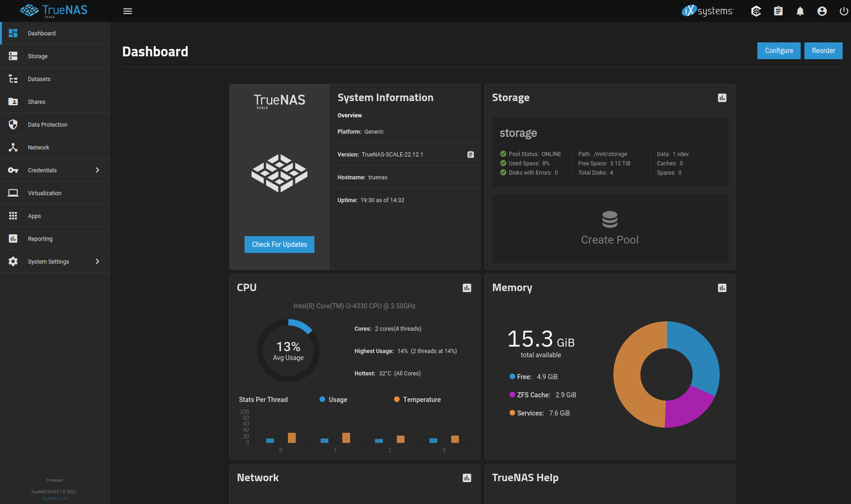Open the Data Protection menu item
This screenshot has width=851, height=504.
55,124
